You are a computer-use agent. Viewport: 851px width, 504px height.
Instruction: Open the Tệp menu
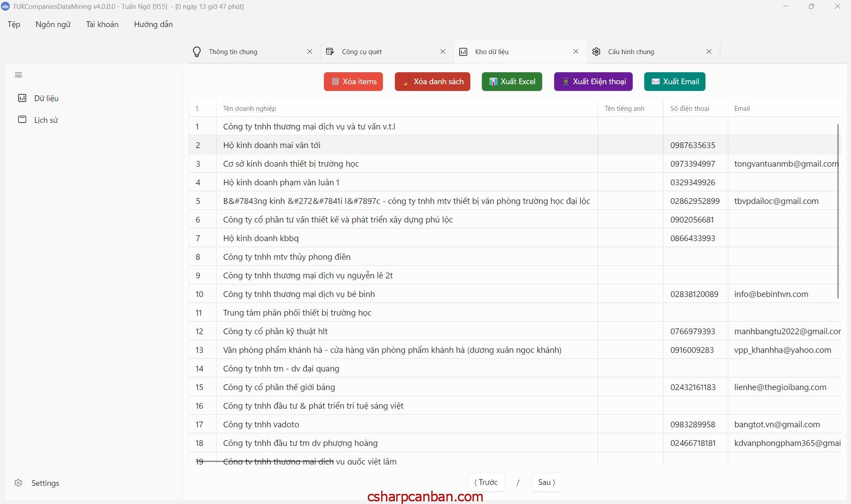point(14,24)
